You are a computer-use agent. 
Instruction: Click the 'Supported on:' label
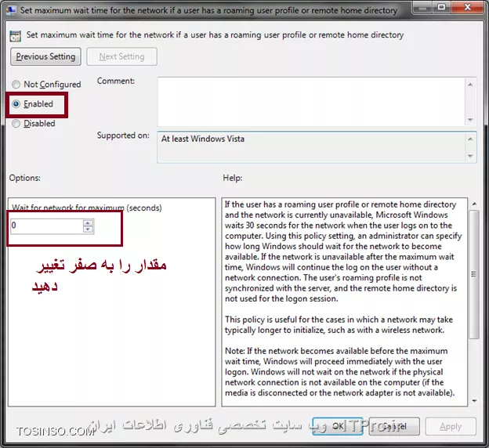tap(123, 135)
